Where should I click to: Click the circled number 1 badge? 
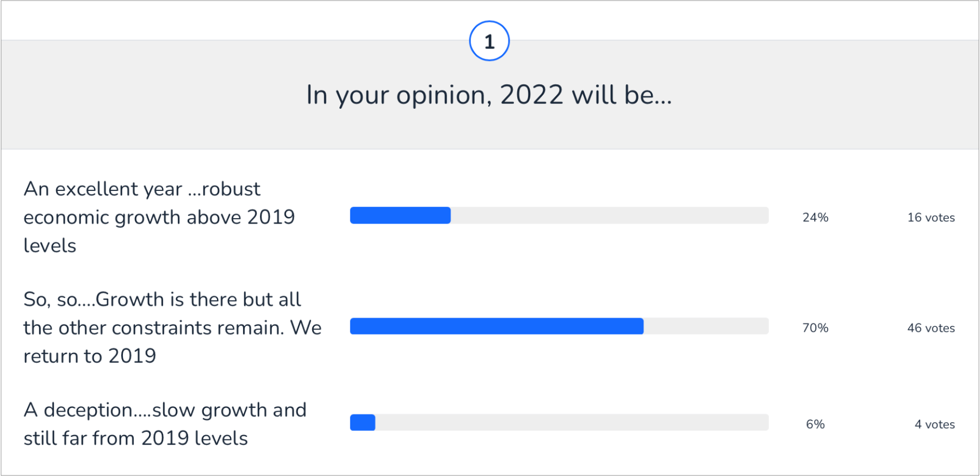pyautogui.click(x=489, y=41)
